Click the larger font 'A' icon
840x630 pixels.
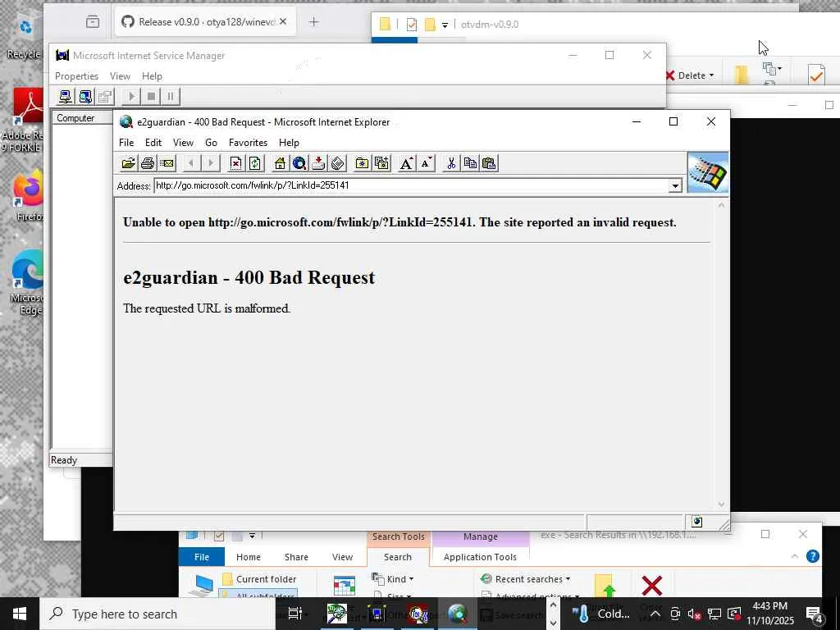point(407,163)
